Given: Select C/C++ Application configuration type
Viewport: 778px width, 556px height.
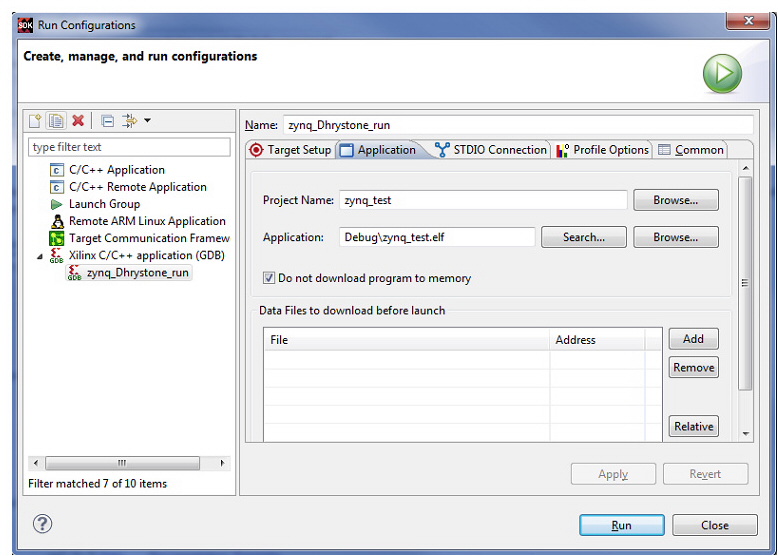Looking at the screenshot, I should pos(117,170).
